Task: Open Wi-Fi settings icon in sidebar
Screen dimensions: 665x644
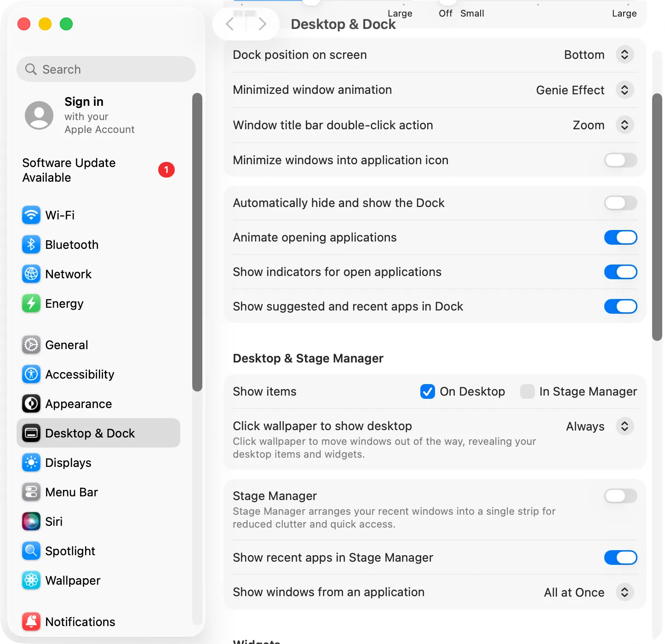Action: tap(31, 215)
